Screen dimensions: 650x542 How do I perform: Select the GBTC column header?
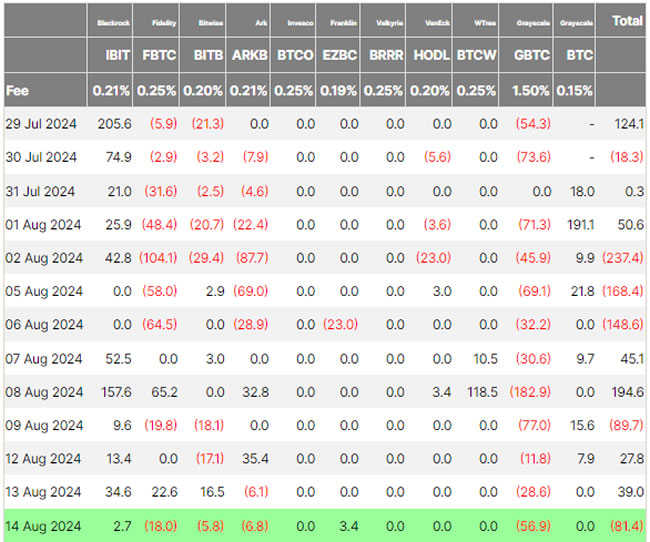[x=531, y=56]
